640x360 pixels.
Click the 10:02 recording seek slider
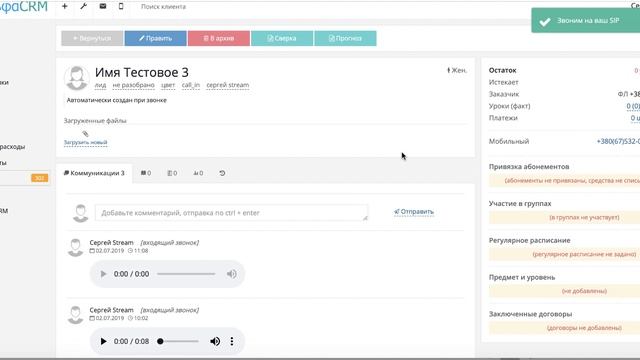tap(178, 341)
